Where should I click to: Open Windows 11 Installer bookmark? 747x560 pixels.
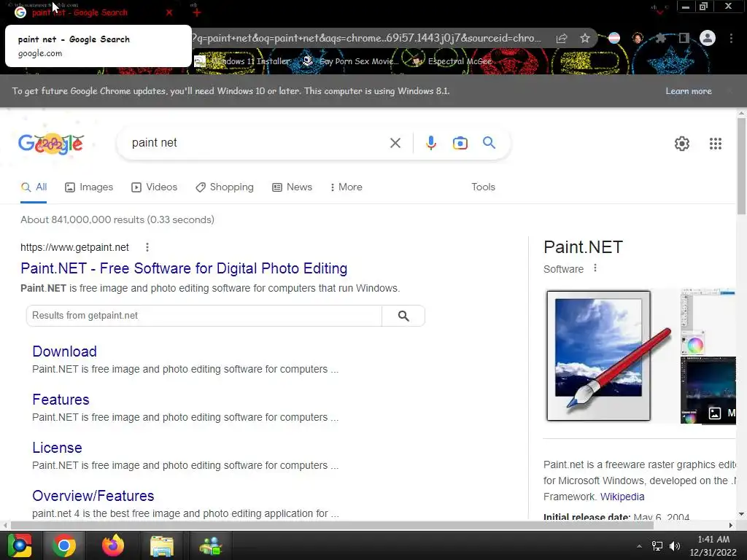242,61
